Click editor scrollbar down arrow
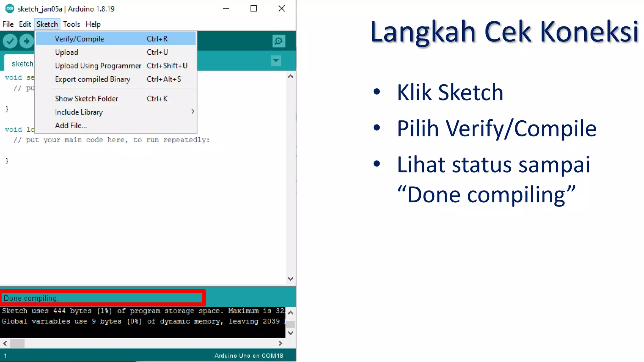 pos(291,279)
